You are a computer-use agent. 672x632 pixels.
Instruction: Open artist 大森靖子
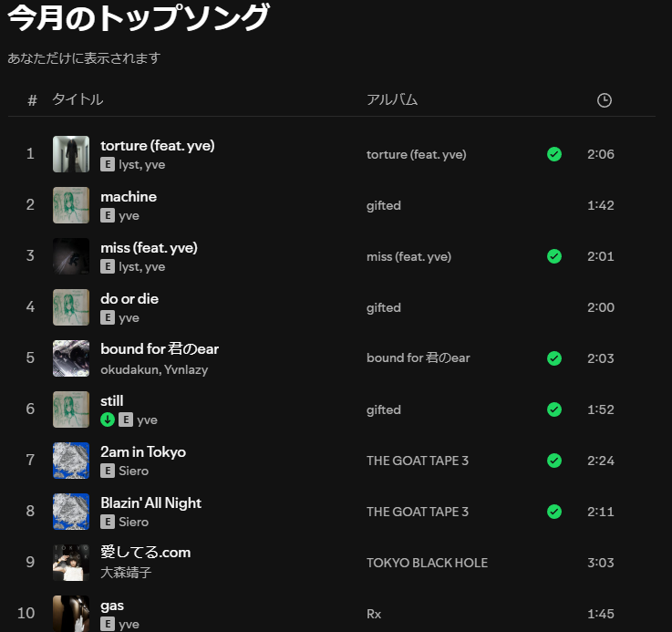(x=126, y=573)
